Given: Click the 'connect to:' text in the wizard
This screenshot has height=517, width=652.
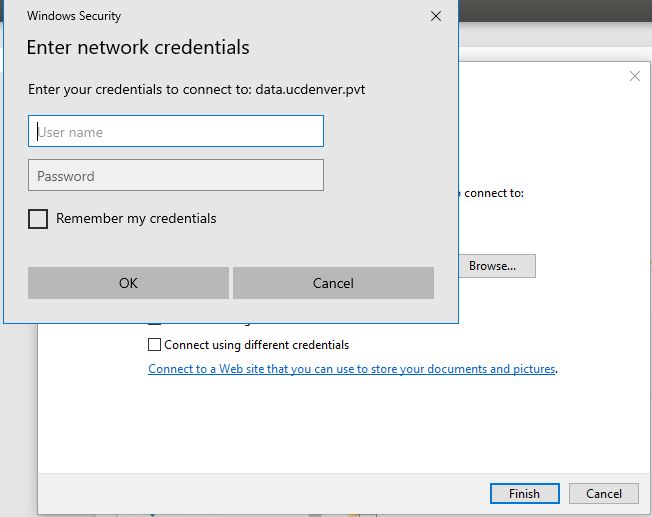Looking at the screenshot, I should pyautogui.click(x=492, y=193).
